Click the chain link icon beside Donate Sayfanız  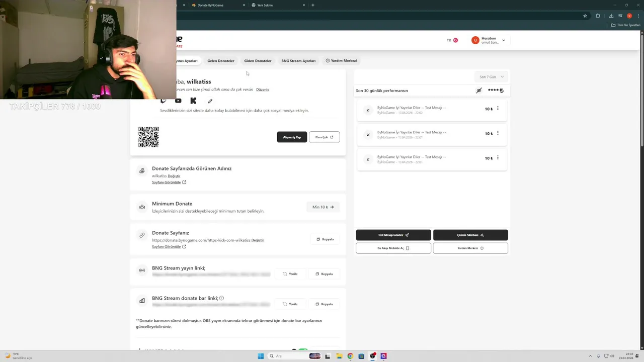(142, 235)
